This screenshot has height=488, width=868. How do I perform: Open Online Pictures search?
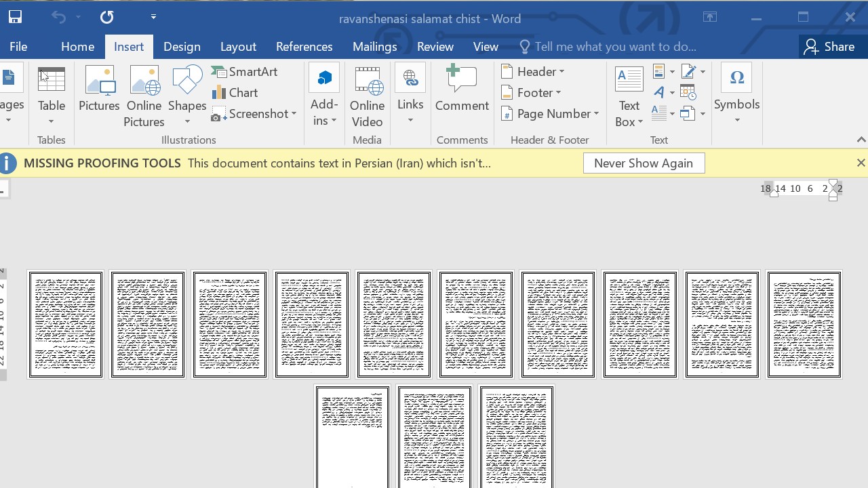pos(144,96)
